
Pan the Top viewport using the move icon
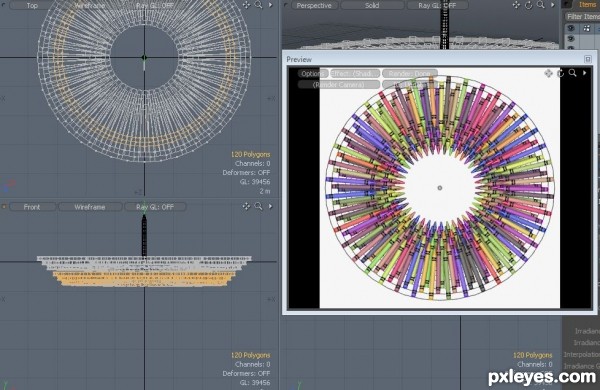click(x=246, y=5)
